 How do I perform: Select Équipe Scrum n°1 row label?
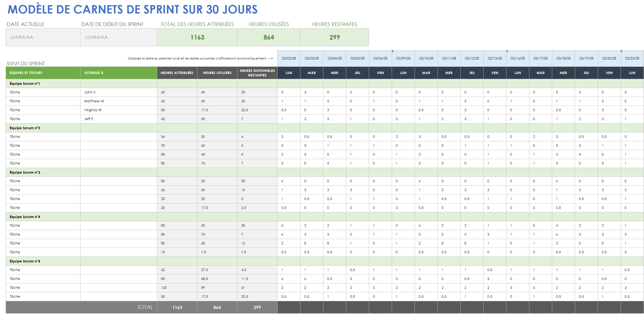[x=25, y=84]
